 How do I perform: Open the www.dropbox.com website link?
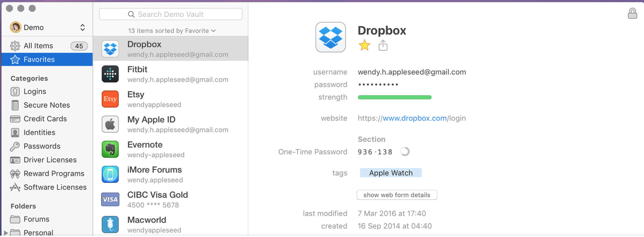point(414,118)
